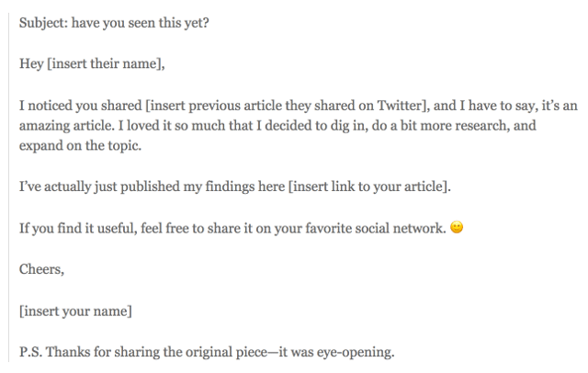Screen dimensions: 588x373
Task: Click the "P.S." postscript label
Action: pos(30,352)
